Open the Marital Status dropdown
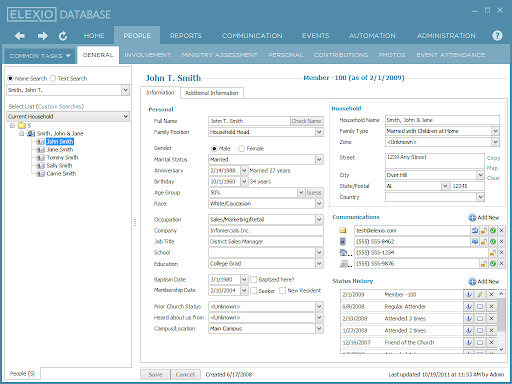This screenshot has height=384, width=512. 319,159
